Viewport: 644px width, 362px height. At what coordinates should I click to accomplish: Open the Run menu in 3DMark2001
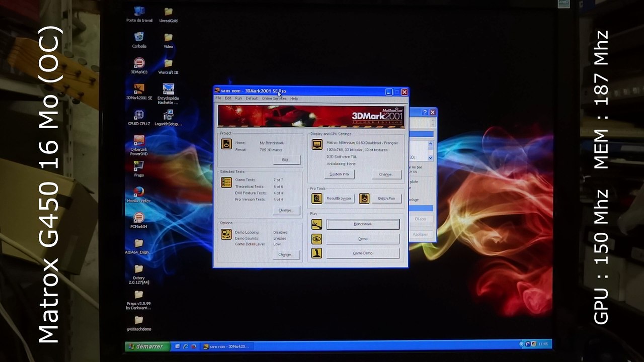[238, 99]
